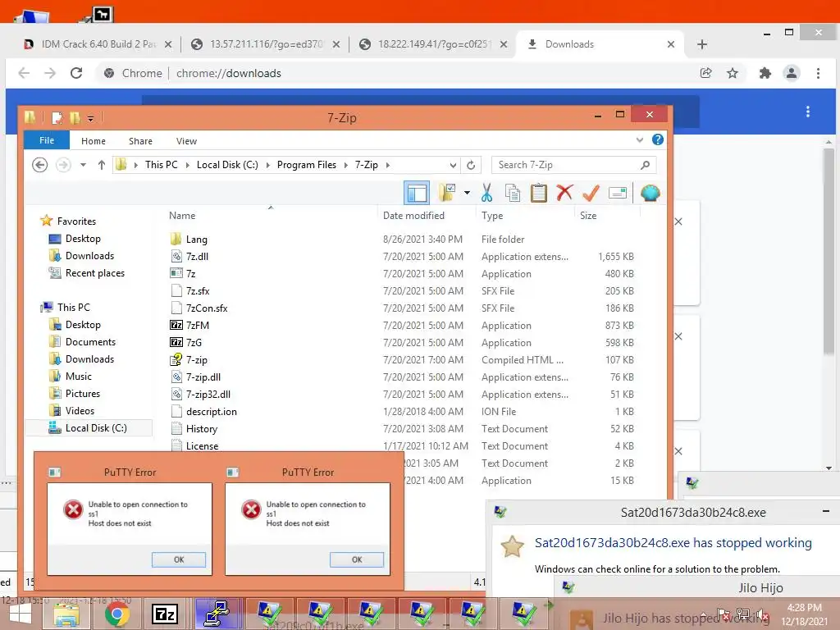Click OK in the left PuTTY Error dialog
The image size is (840, 630).
(179, 559)
